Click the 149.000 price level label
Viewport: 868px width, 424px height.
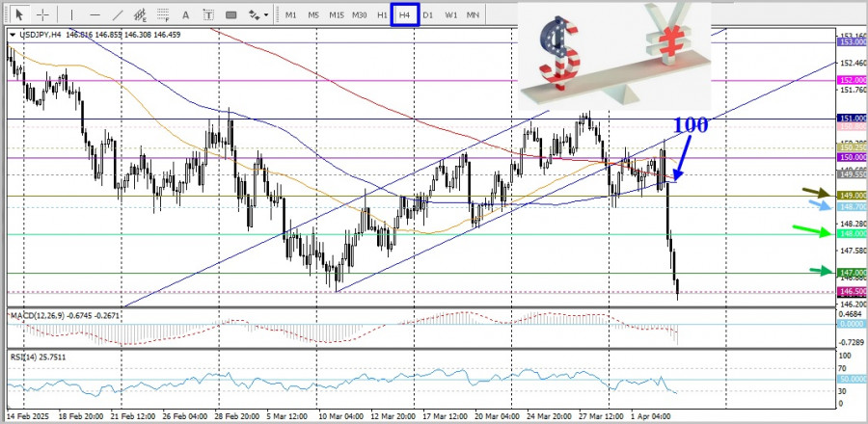[x=853, y=196]
